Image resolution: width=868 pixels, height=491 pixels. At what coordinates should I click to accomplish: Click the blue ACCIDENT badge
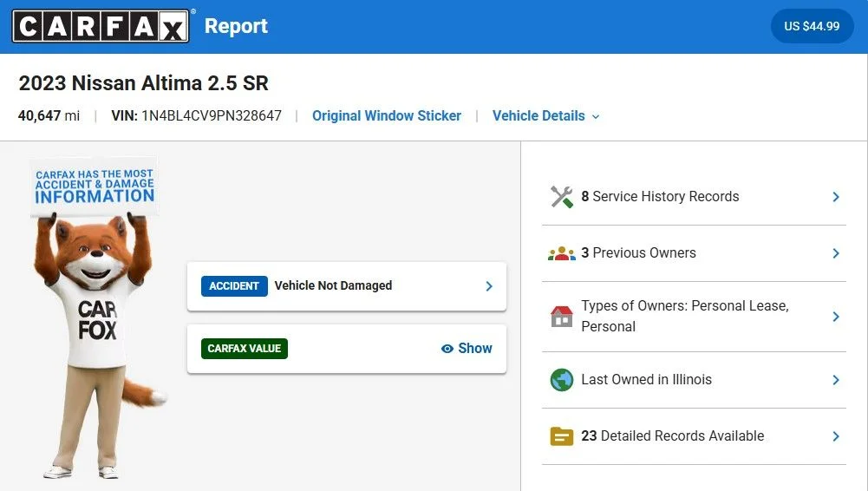pyautogui.click(x=234, y=286)
